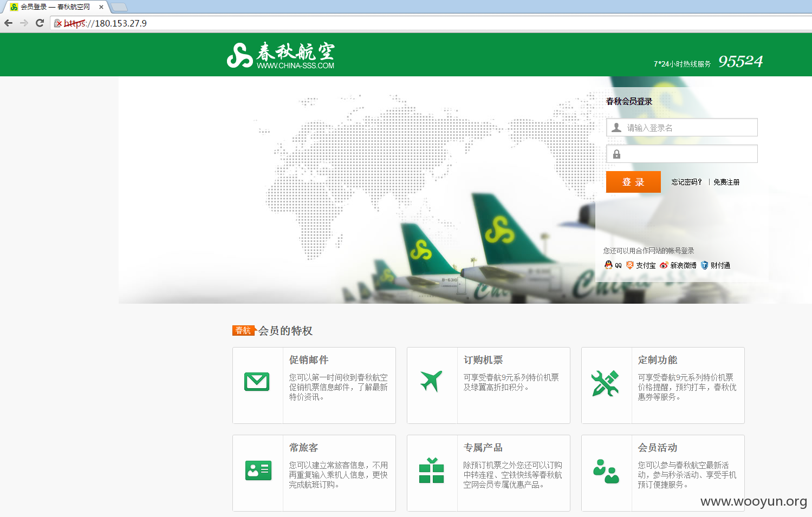
Task: Click the 订购机票 airplane icon
Action: [x=431, y=381]
